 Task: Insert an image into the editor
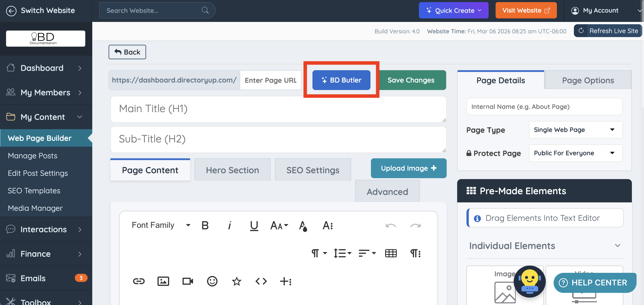click(163, 281)
